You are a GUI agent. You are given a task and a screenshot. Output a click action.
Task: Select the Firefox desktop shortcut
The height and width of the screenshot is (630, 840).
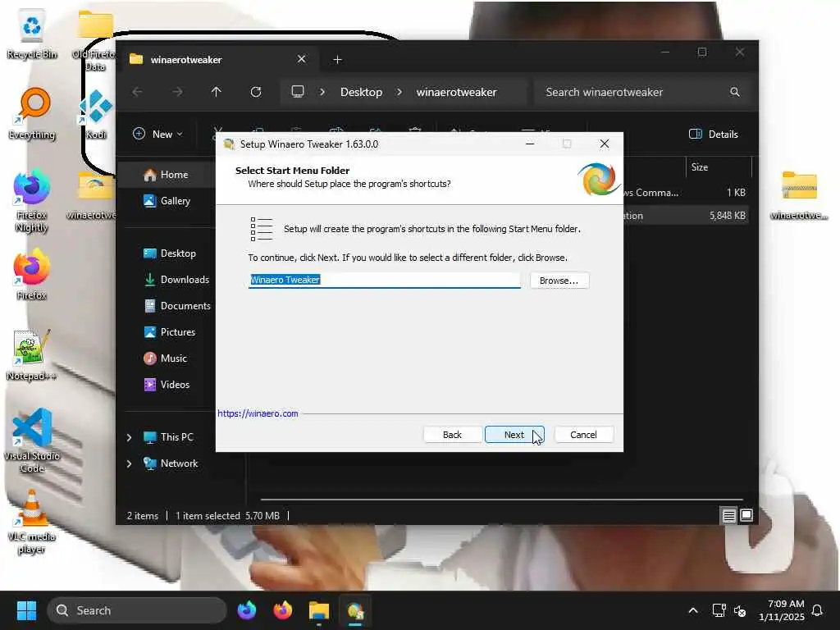(32, 274)
